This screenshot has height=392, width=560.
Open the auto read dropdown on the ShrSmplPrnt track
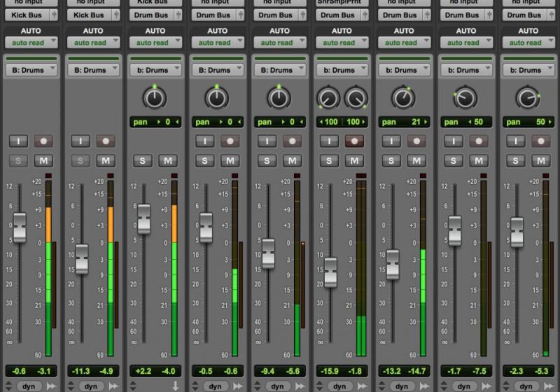pos(342,43)
